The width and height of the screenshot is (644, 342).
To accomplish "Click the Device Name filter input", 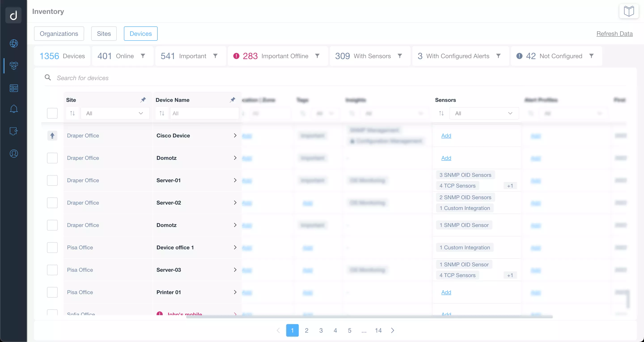I will pos(205,113).
